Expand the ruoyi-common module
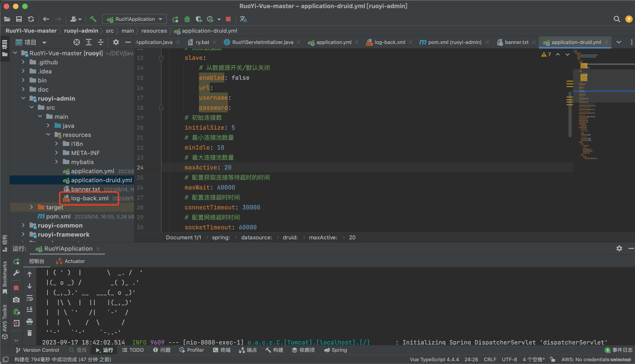 pos(23,225)
